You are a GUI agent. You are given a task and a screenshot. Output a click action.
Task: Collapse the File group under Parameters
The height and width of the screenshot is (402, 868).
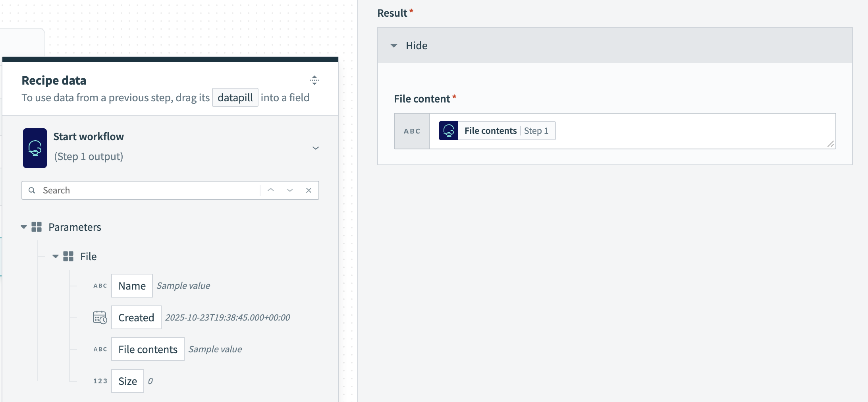coord(55,256)
